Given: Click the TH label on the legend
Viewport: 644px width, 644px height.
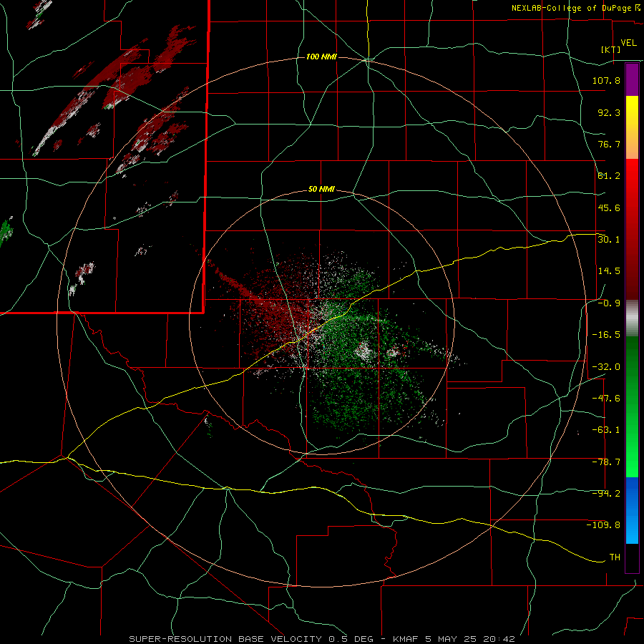Looking at the screenshot, I should click(615, 557).
